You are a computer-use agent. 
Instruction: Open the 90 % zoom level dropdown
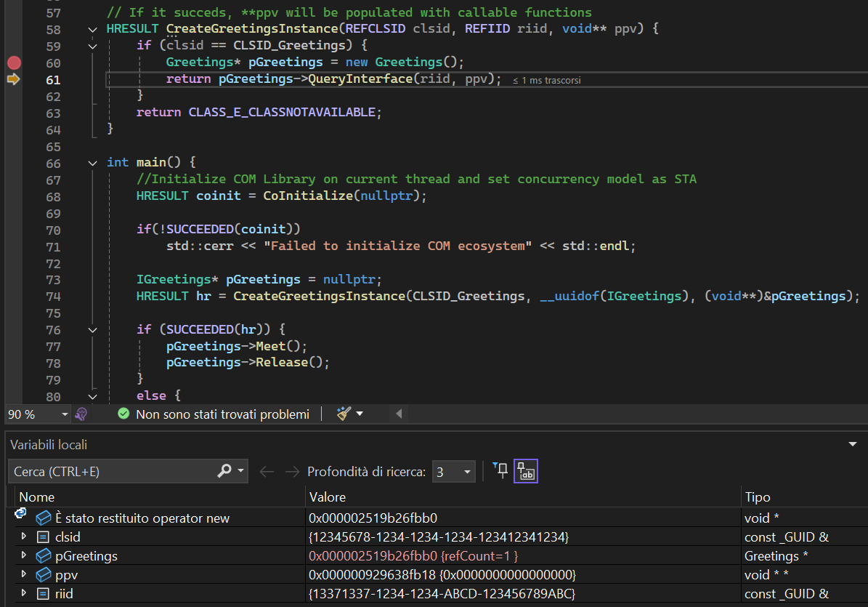pyautogui.click(x=65, y=414)
